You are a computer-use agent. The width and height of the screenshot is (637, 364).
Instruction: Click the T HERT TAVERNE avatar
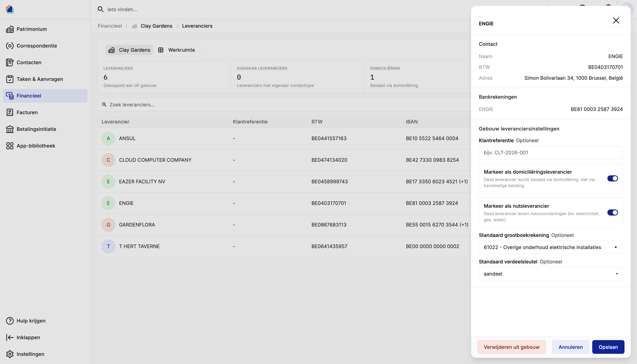click(108, 247)
